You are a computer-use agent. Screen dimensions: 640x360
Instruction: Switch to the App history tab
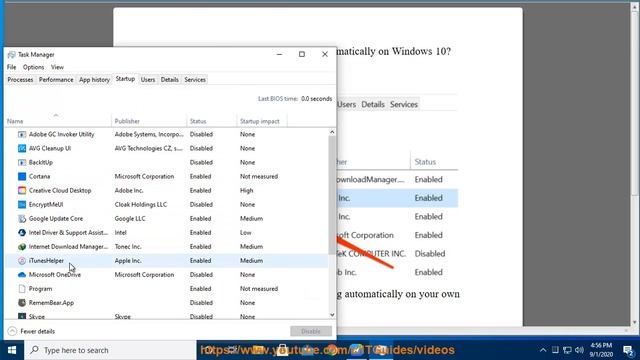(x=94, y=80)
